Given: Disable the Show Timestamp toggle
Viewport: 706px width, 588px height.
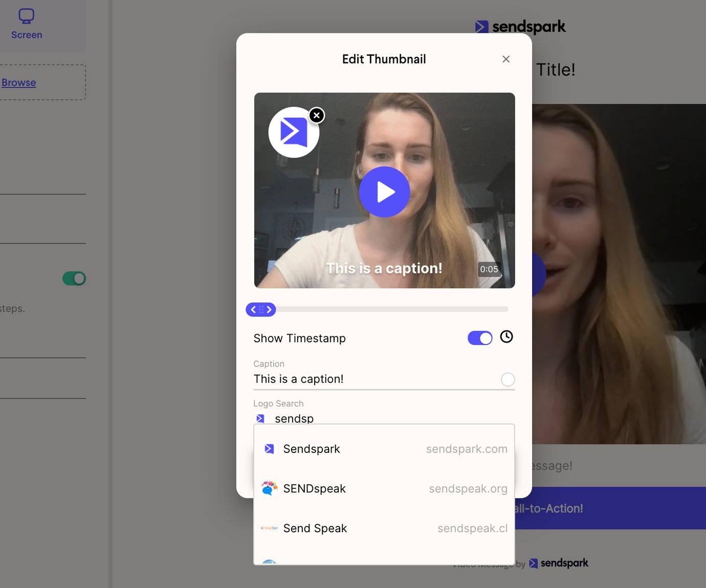Looking at the screenshot, I should 480,338.
